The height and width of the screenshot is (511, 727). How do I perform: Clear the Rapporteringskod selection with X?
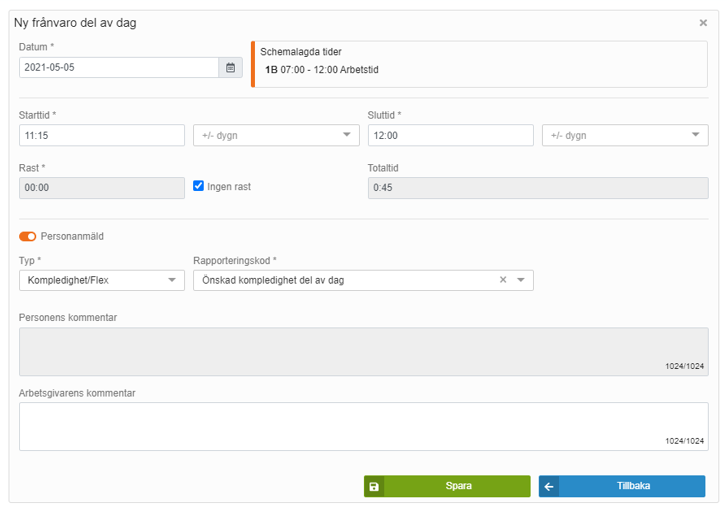click(503, 280)
